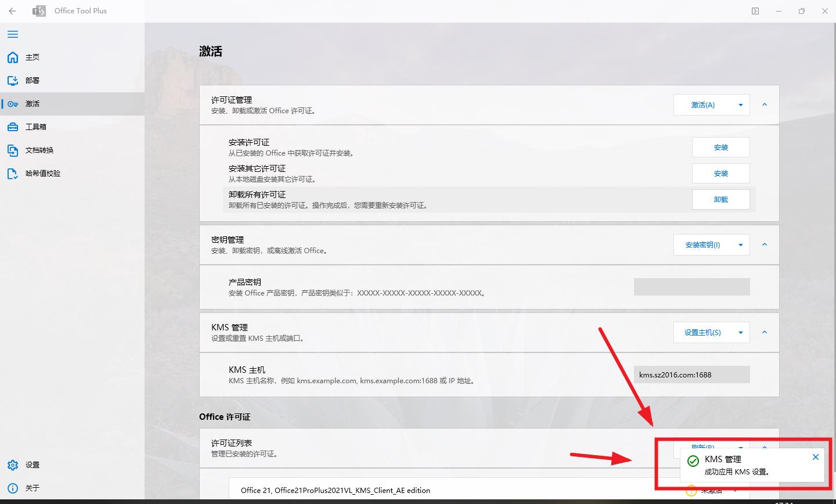
Task: Click the hamburger navigation menu icon
Action: [12, 34]
